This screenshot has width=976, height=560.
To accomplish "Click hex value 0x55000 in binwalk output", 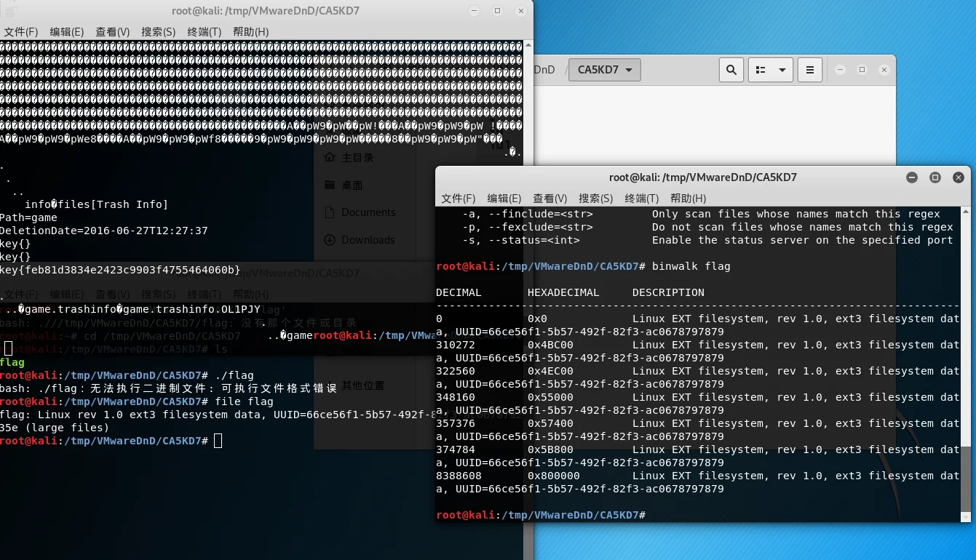I will pyautogui.click(x=550, y=397).
